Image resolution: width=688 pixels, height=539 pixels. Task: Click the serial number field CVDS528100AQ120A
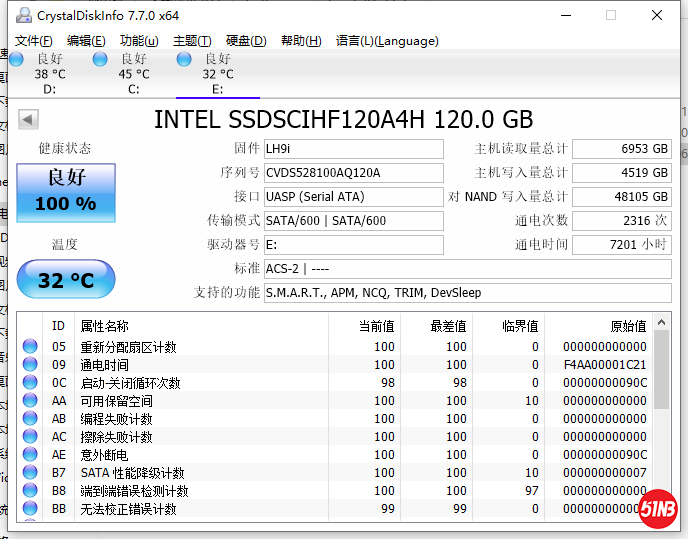pos(352,173)
